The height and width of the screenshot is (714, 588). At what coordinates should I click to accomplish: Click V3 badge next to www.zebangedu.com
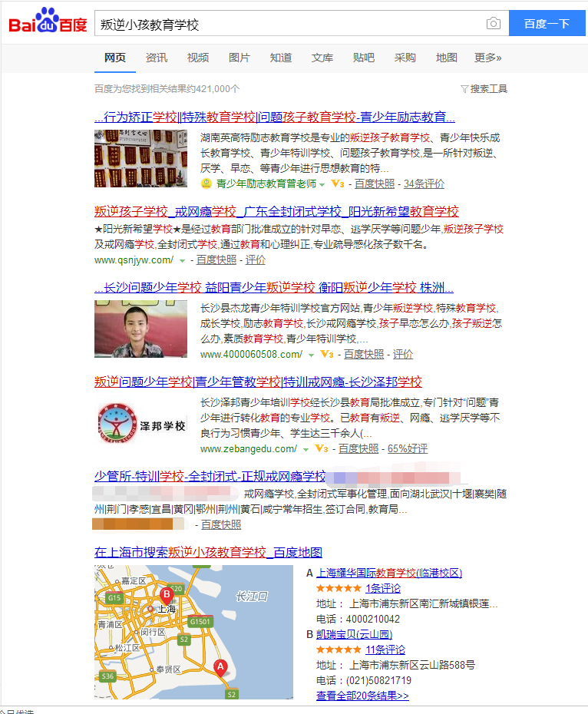coord(322,449)
